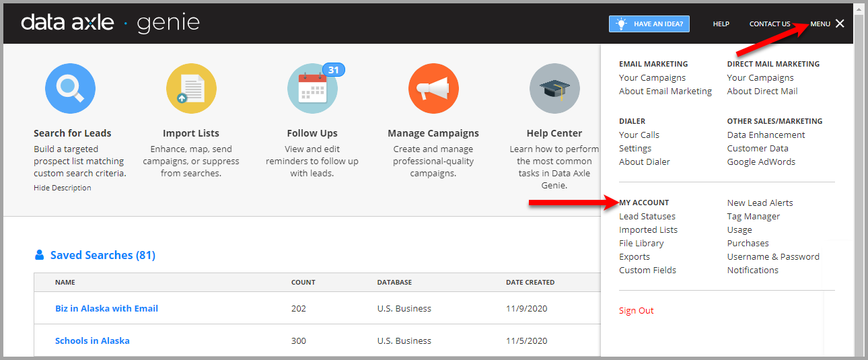The image size is (868, 360).
Task: Click the lightbulb icon on Have an Idea
Action: pos(621,24)
